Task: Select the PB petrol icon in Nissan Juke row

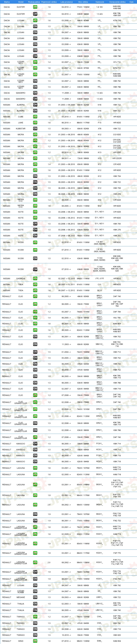Action: pyautogui.click(x=35, y=123)
